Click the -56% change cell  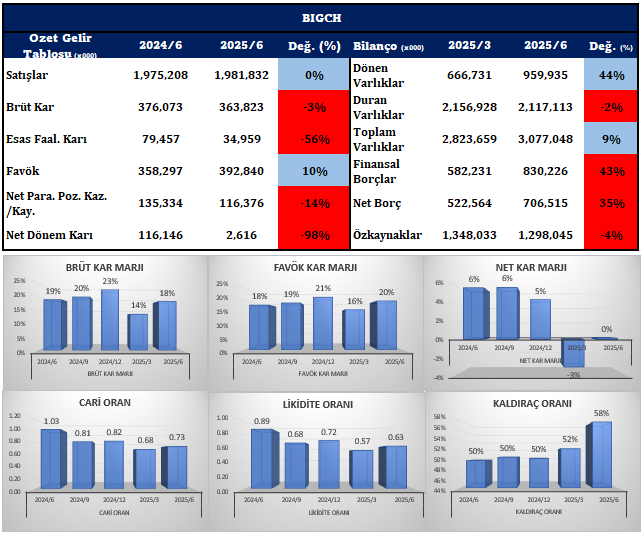[x=314, y=139]
